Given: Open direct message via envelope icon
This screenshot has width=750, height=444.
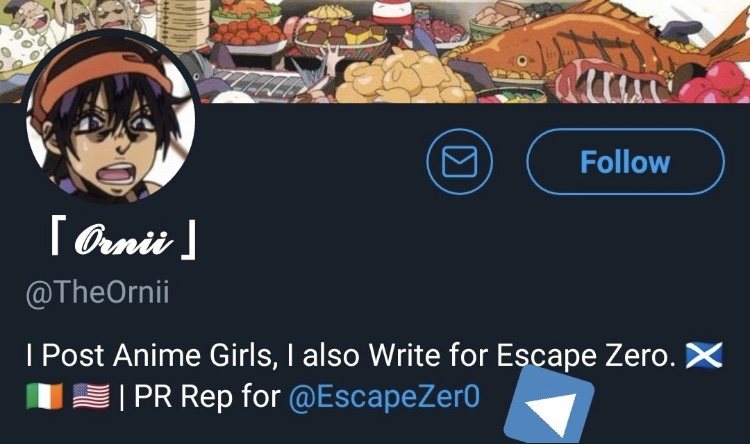Looking at the screenshot, I should 459,161.
